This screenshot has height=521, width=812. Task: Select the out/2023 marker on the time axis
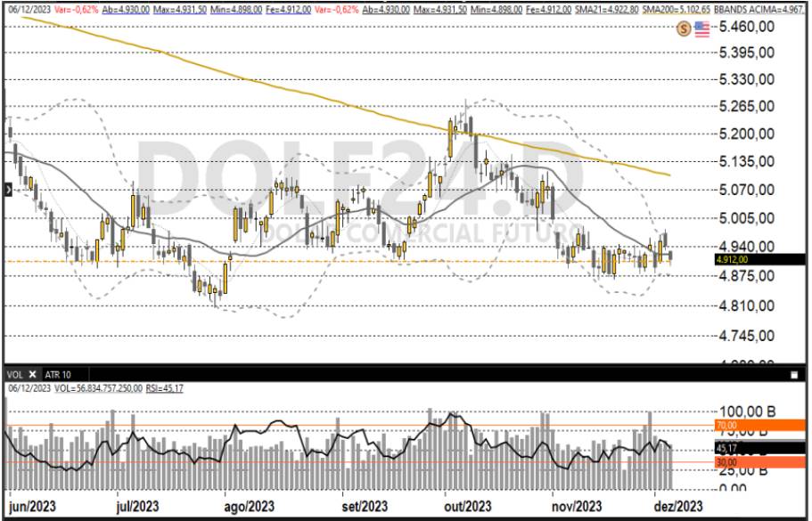465,506
